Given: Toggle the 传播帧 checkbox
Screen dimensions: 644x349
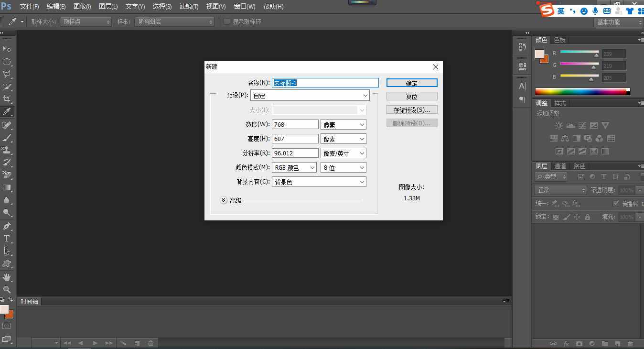Looking at the screenshot, I should [616, 203].
